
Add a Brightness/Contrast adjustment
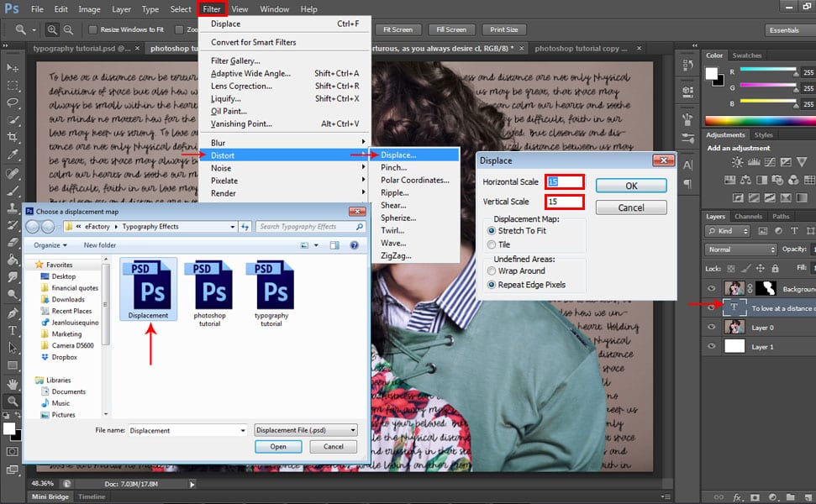click(x=737, y=162)
